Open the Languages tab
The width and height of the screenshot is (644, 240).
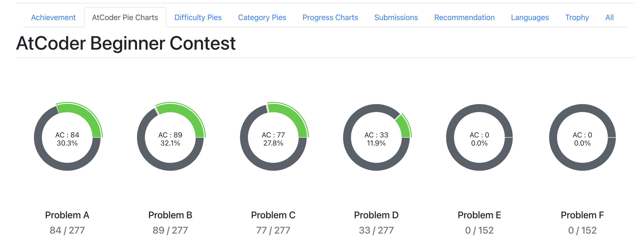530,17
